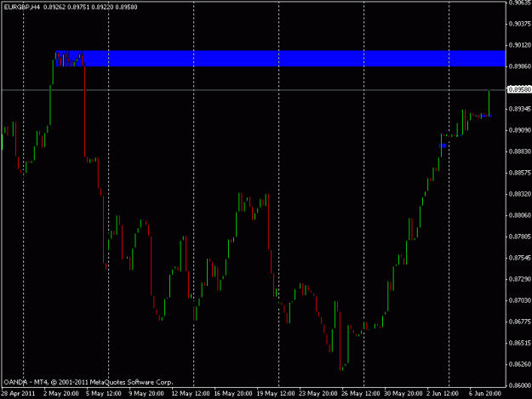Click the 23 May 20:00 time label
This screenshot has width=532, height=399.
pyautogui.click(x=318, y=394)
